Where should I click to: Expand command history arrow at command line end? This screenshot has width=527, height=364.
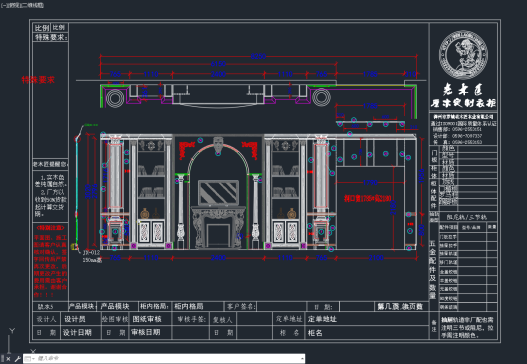[x=302, y=359]
